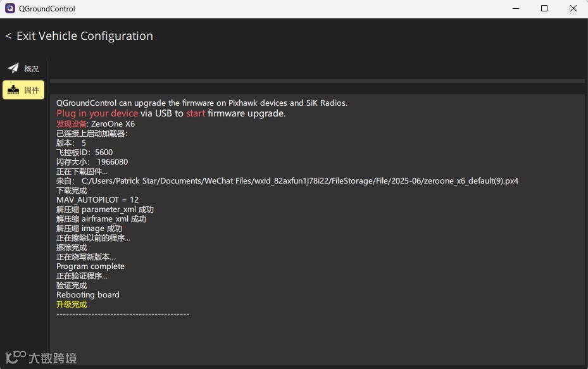588x369 pixels.
Task: Click the yellow 升级完成 status line
Action: [x=72, y=304]
